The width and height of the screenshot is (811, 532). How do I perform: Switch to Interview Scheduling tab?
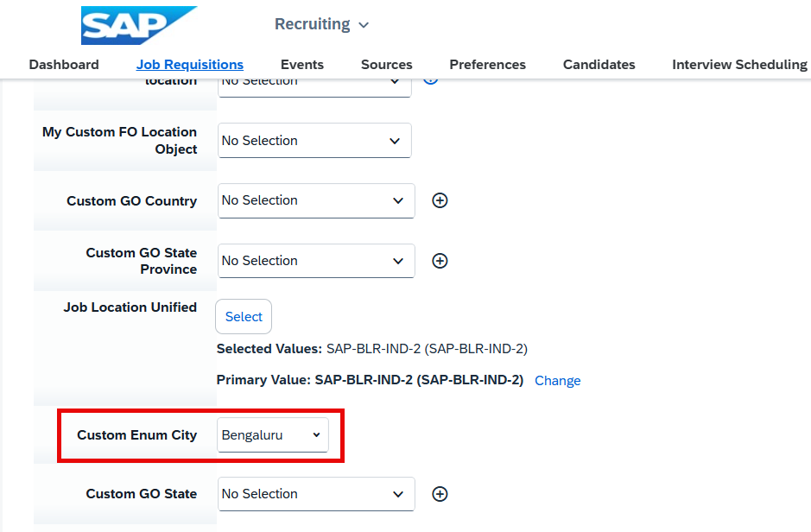click(x=739, y=65)
